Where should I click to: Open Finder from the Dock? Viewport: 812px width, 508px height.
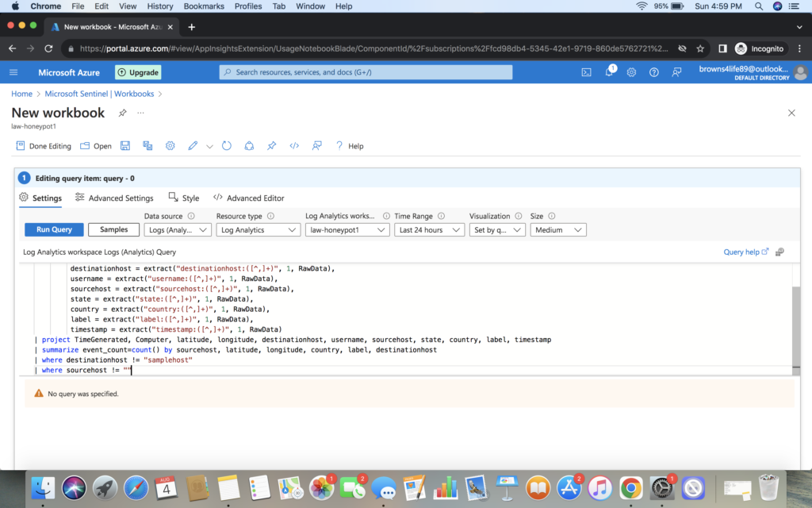click(x=43, y=488)
